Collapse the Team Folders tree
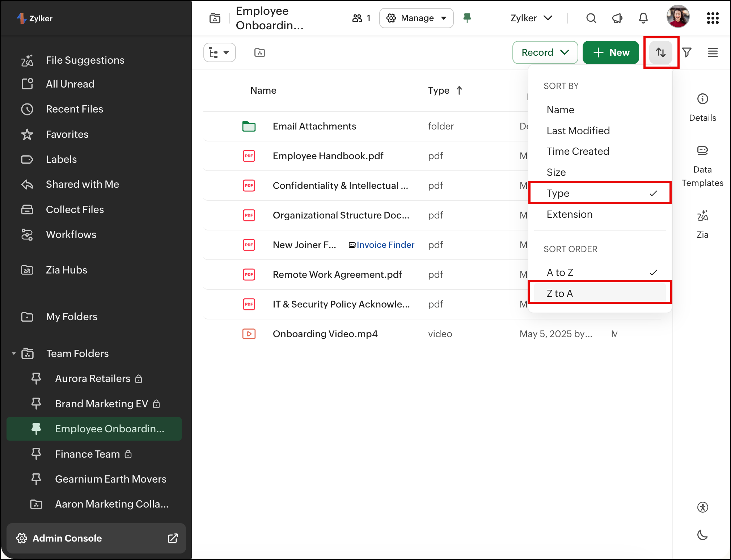Viewport: 731px width, 560px height. 14,353
